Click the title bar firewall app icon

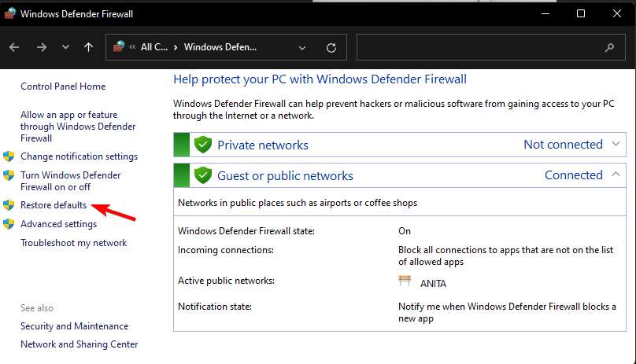coord(9,13)
